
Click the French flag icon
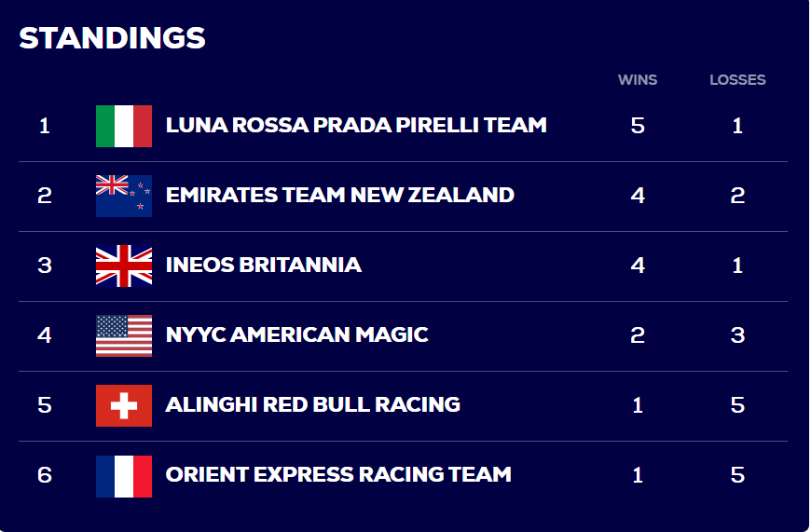(124, 476)
